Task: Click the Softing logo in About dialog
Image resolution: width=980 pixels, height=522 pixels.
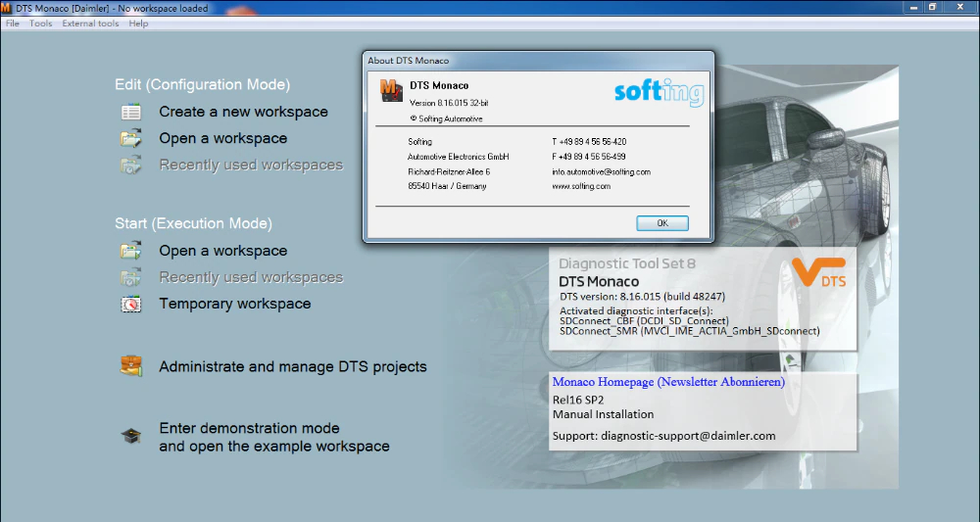Action: click(660, 92)
